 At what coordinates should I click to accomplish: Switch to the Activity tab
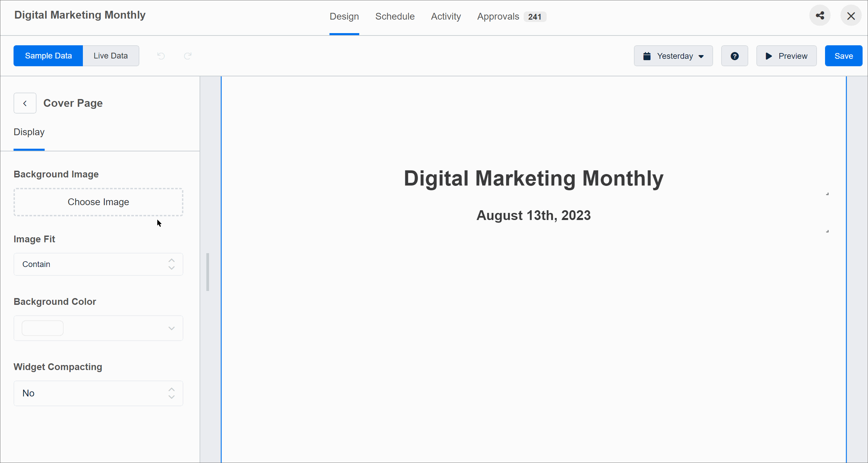446,17
